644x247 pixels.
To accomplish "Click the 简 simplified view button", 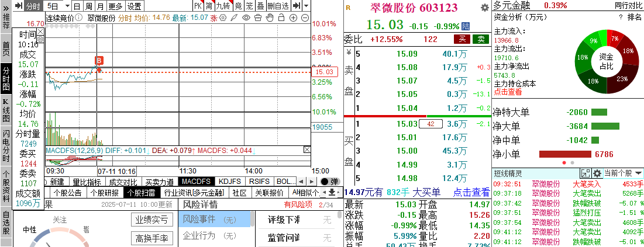I will point(209,6).
